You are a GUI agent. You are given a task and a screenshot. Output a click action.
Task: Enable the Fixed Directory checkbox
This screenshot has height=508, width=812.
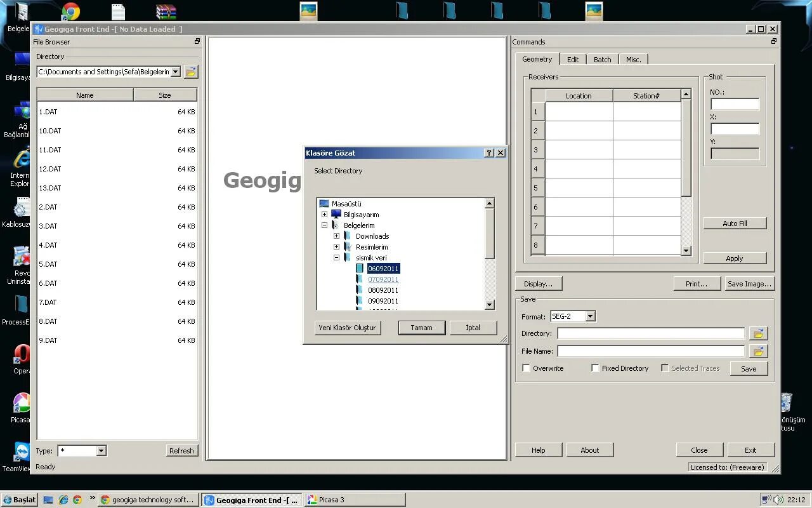click(x=595, y=368)
